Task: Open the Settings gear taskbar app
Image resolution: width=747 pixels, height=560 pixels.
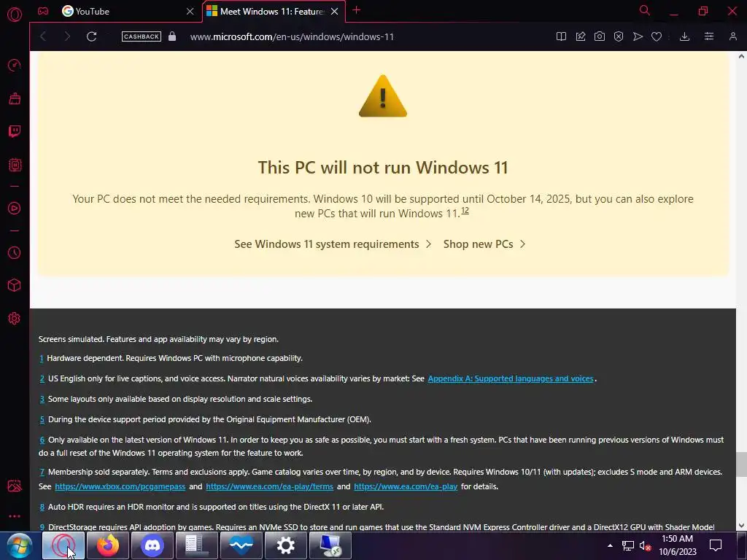Action: (x=286, y=545)
